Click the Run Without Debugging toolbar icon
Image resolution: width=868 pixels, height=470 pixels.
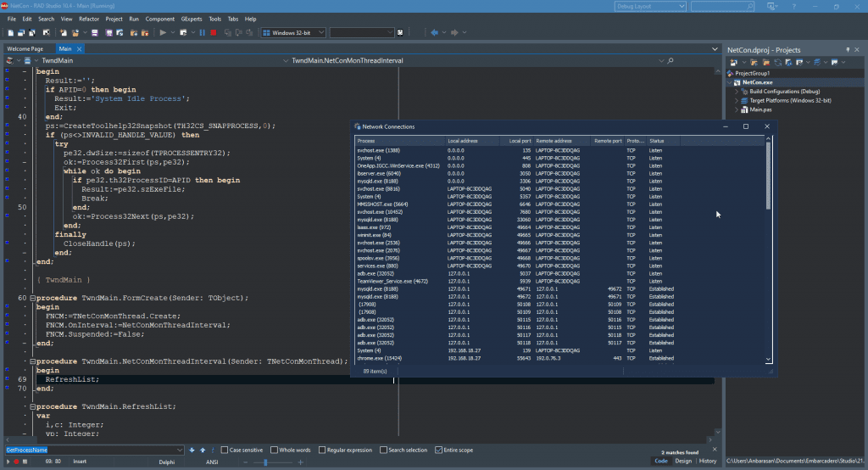click(183, 33)
